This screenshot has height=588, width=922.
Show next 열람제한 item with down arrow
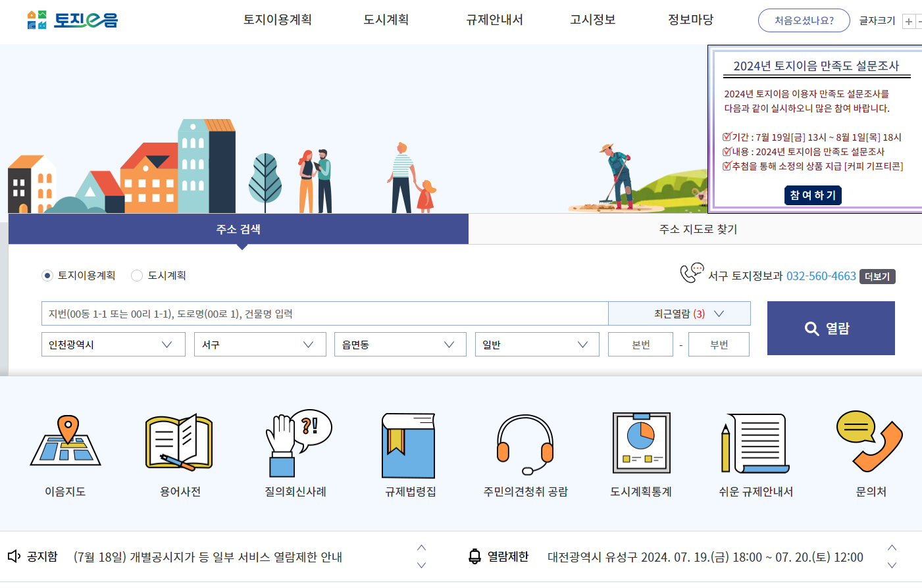point(892,565)
